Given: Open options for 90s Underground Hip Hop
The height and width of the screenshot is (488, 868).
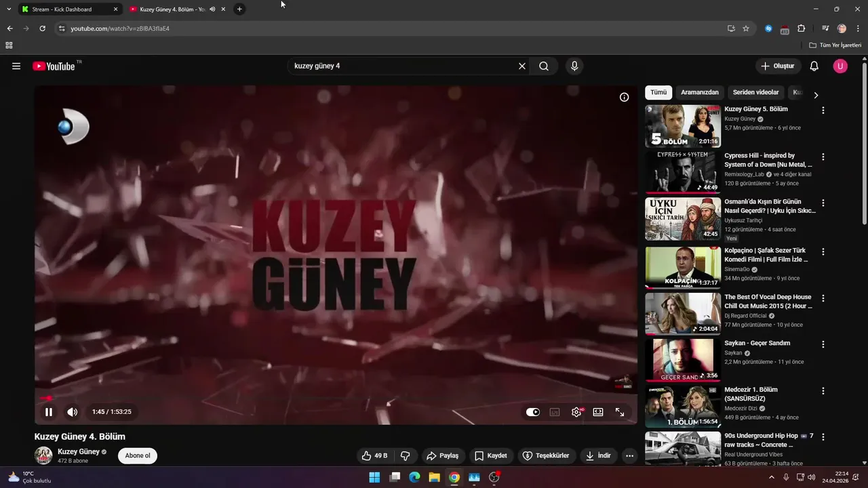Looking at the screenshot, I should (x=823, y=437).
